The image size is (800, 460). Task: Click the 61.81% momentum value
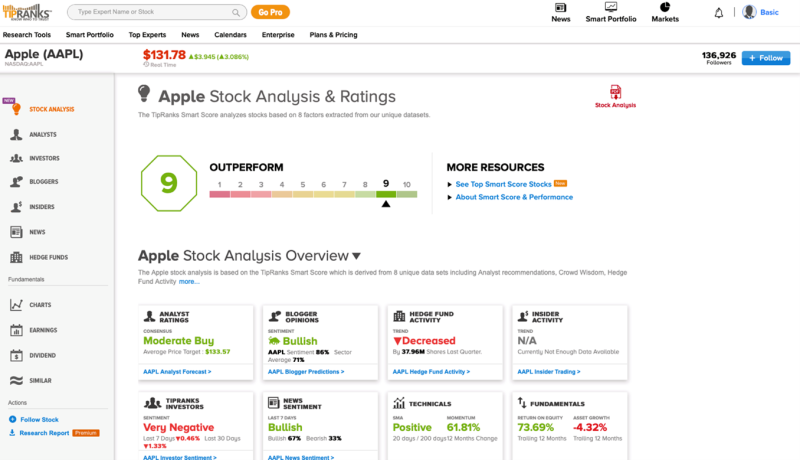[x=463, y=427]
